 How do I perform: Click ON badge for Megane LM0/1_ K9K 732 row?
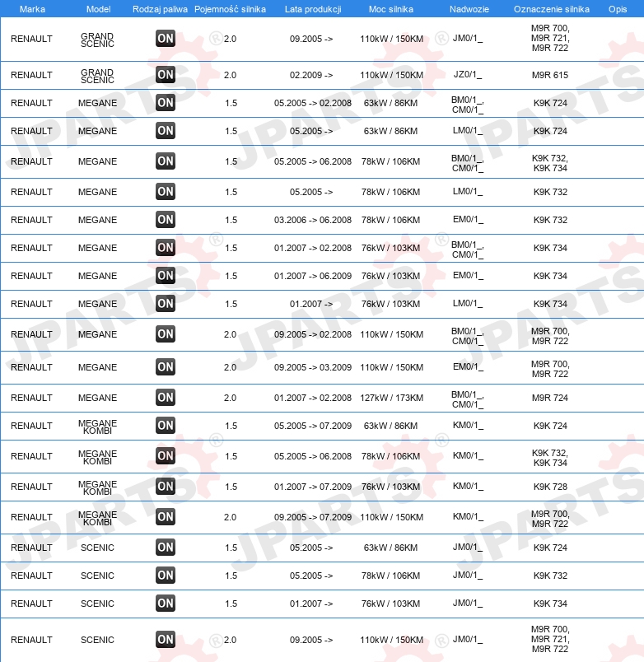coord(165,191)
